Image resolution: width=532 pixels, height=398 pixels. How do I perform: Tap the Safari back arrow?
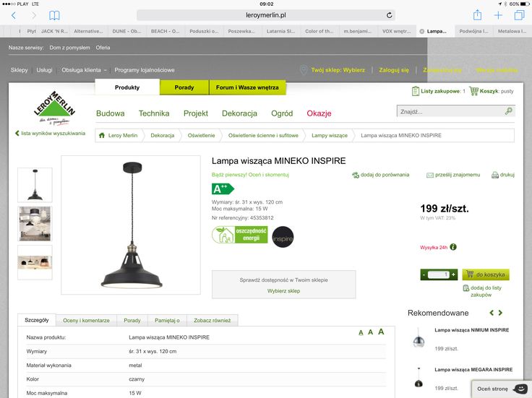[x=14, y=15]
